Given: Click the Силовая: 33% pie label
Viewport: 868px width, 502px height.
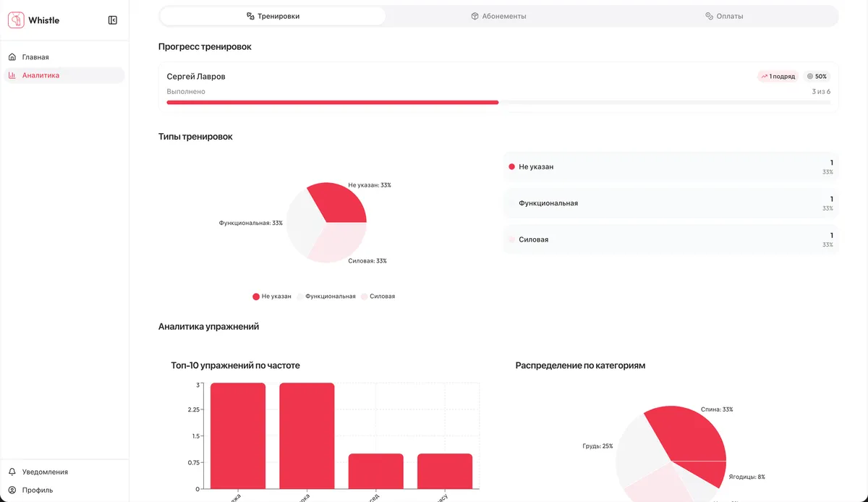Looking at the screenshot, I should [x=367, y=261].
